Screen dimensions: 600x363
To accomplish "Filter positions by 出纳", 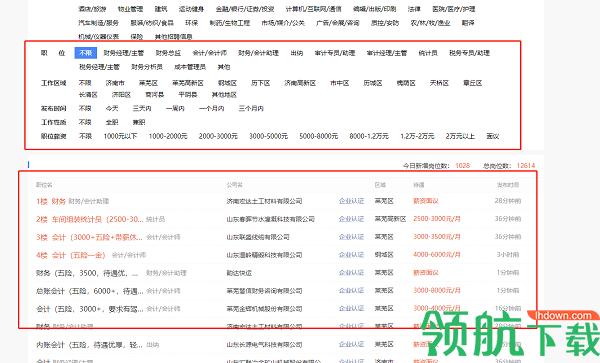I will point(297,53).
